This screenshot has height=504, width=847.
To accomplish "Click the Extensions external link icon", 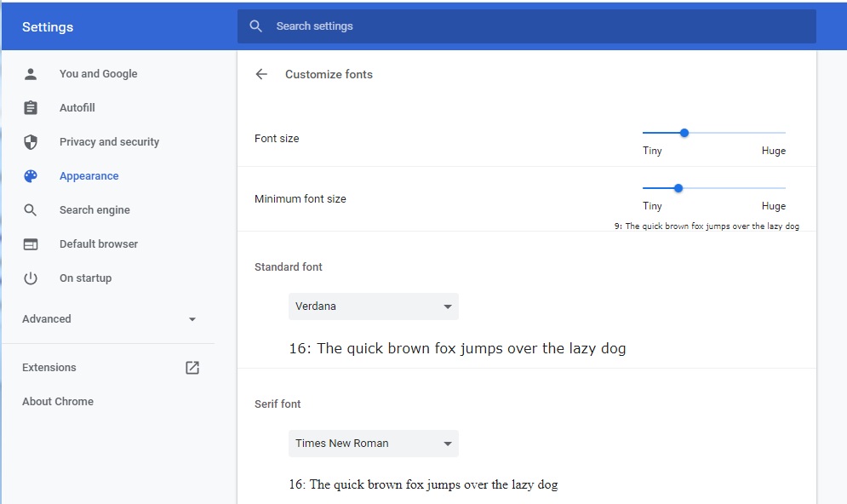I will (x=192, y=367).
